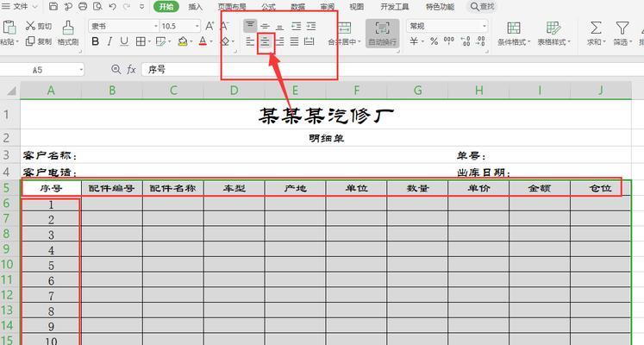Decrease indent of cell contents

point(296,26)
